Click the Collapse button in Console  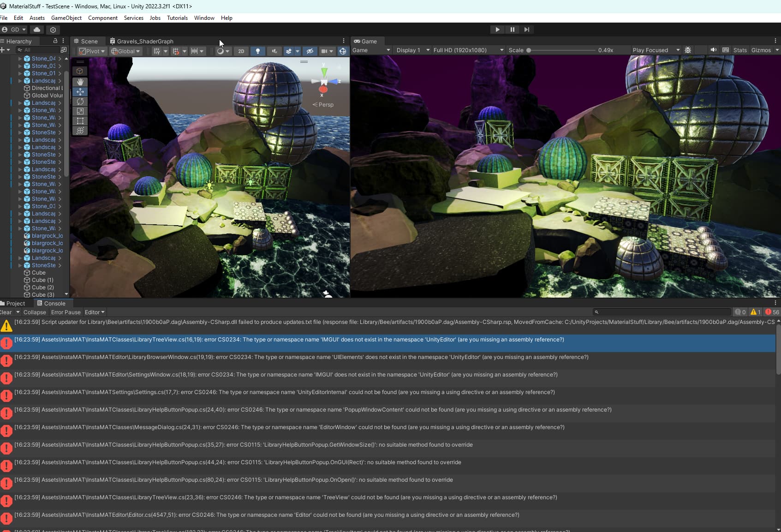click(x=35, y=312)
